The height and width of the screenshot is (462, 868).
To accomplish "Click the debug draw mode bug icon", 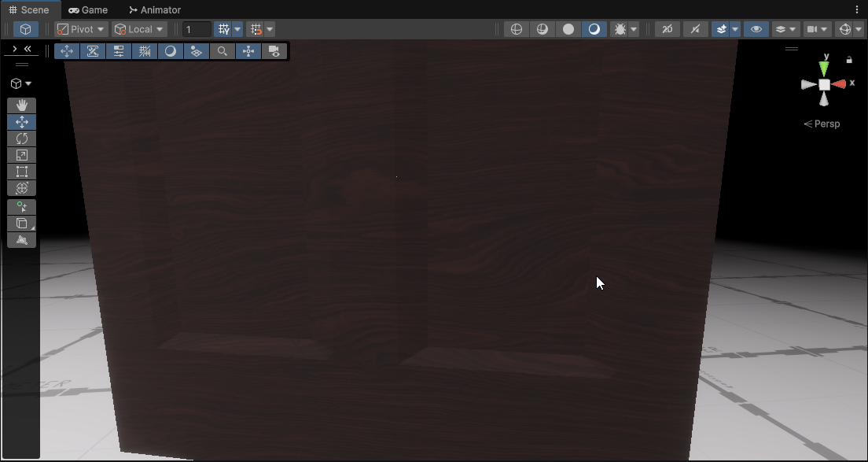I will coord(620,29).
